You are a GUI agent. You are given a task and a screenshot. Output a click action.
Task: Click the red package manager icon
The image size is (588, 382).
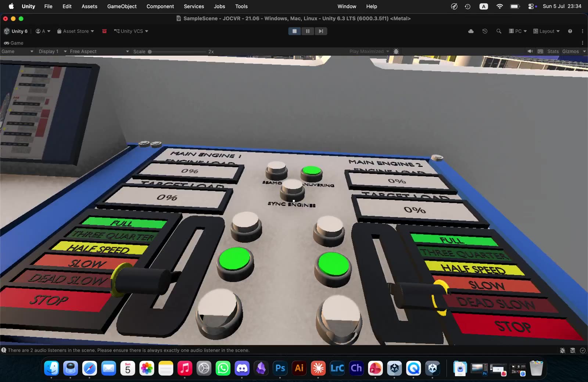point(104,31)
